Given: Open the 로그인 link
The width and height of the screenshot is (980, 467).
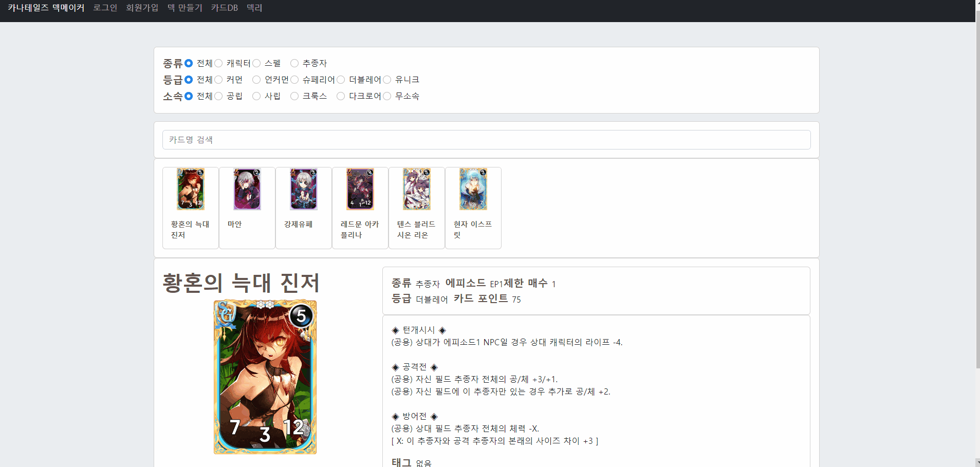Looking at the screenshot, I should tap(105, 8).
